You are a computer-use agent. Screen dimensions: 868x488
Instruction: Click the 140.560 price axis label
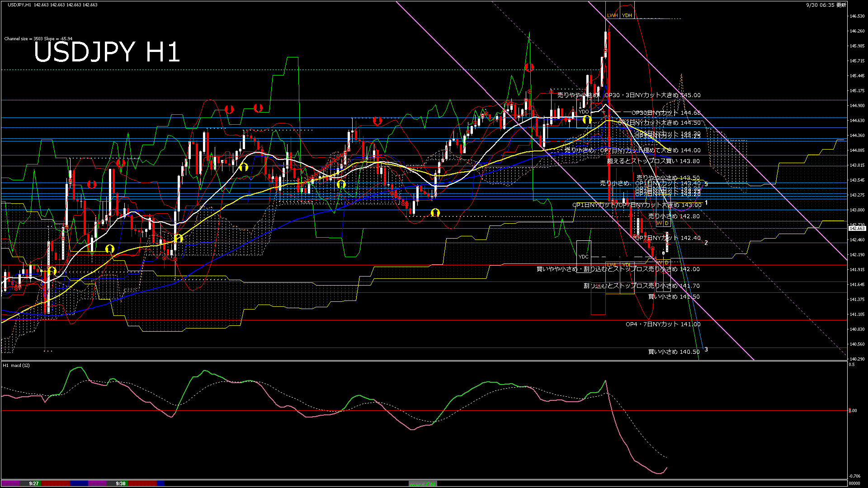[857, 344]
